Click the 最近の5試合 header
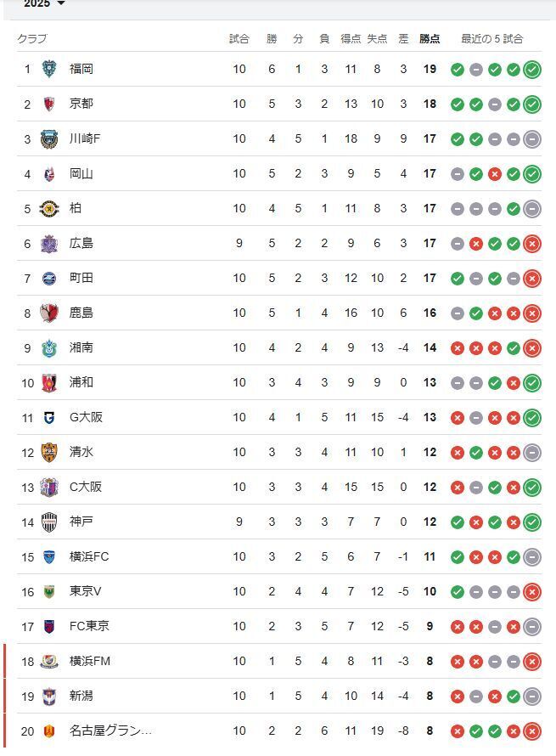Screen dimensions: 556x756 point(492,38)
